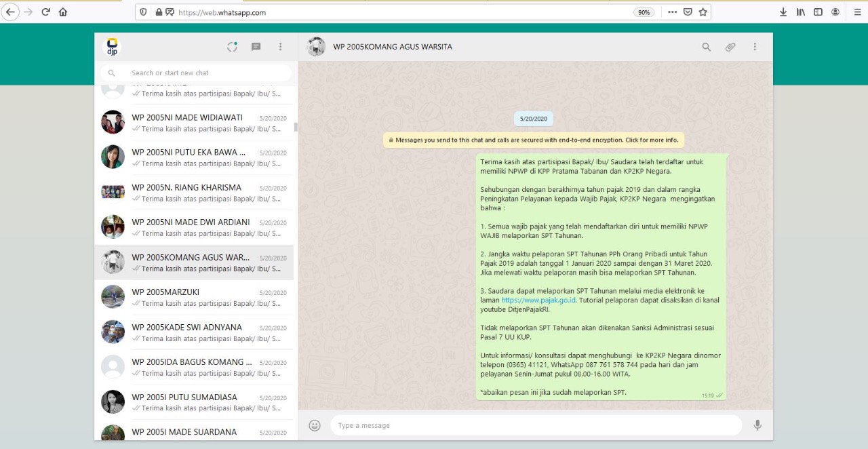The width and height of the screenshot is (868, 449).
Task: Open the emoji picker
Action: 315,425
